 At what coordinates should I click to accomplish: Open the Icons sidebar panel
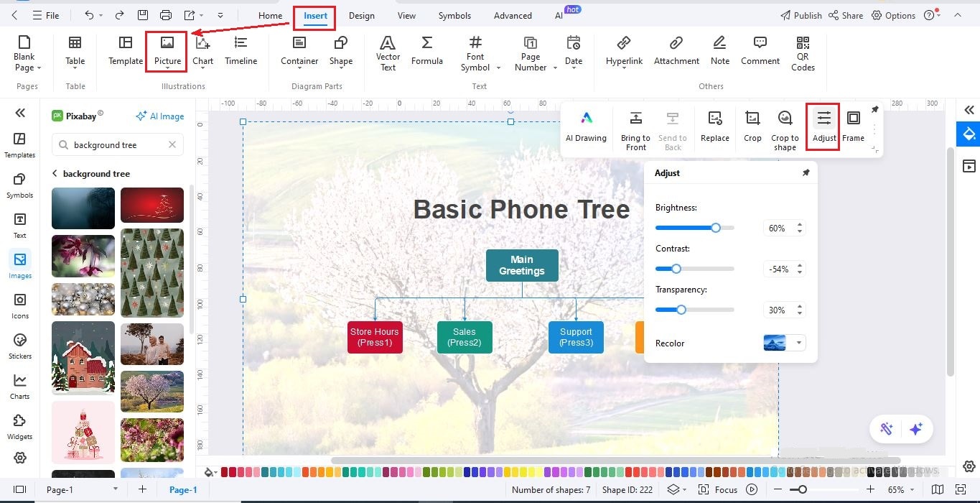19,306
